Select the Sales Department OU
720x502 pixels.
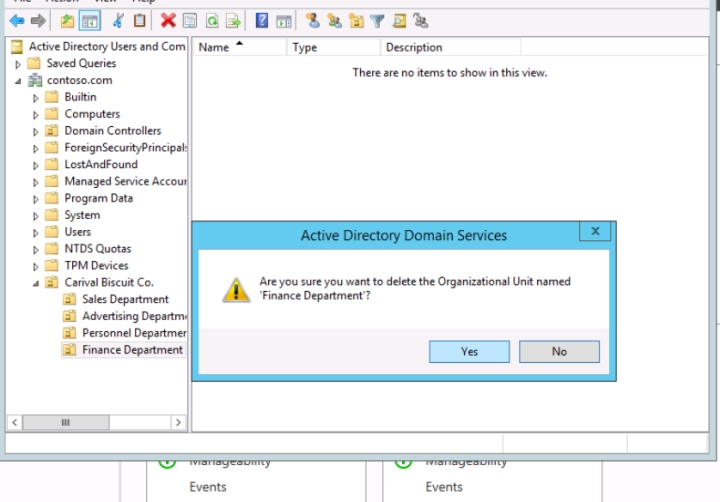[125, 299]
